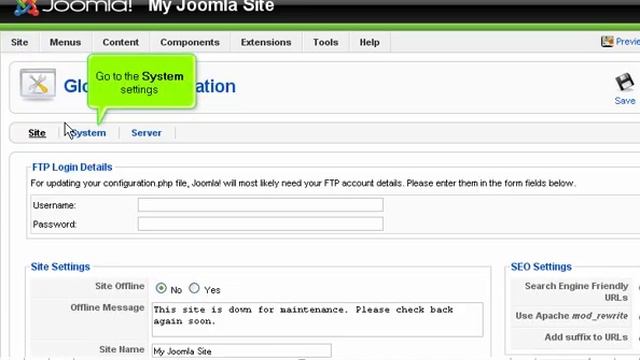Click the My Joomla Site header title
The image size is (640, 360).
tap(211, 6)
